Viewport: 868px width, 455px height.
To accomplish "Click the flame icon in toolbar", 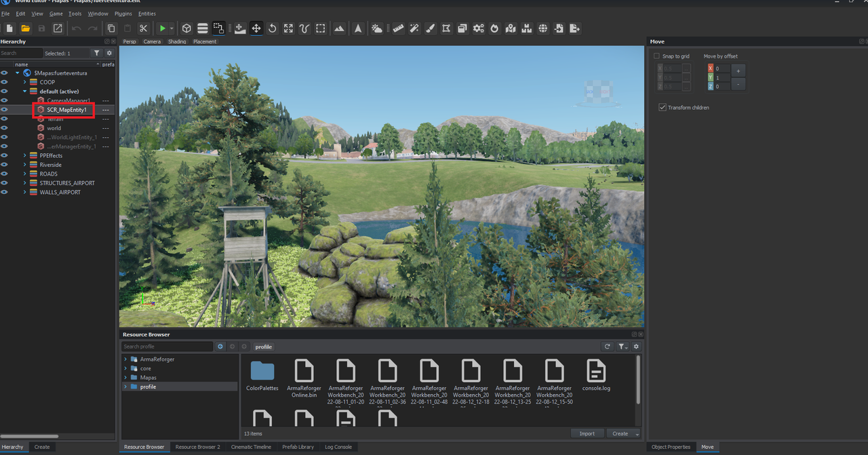I will point(494,28).
